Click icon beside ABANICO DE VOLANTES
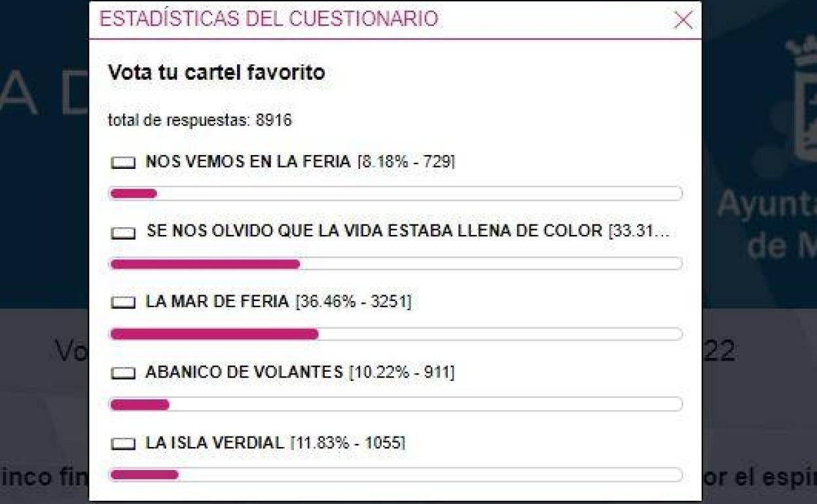 point(122,373)
